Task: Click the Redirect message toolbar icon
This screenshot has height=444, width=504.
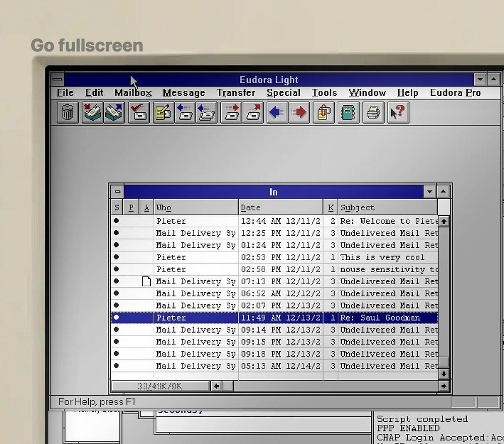Action: tap(253, 112)
